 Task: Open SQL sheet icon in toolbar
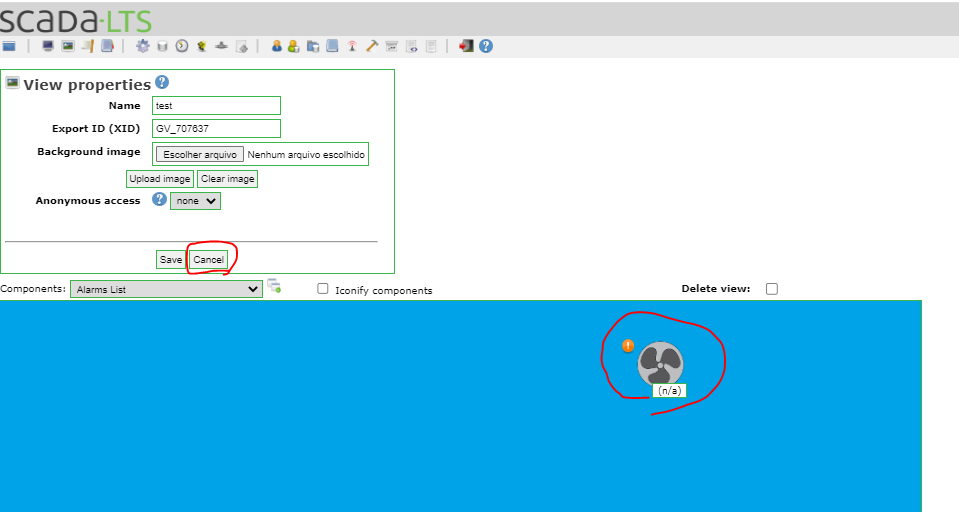(x=431, y=46)
